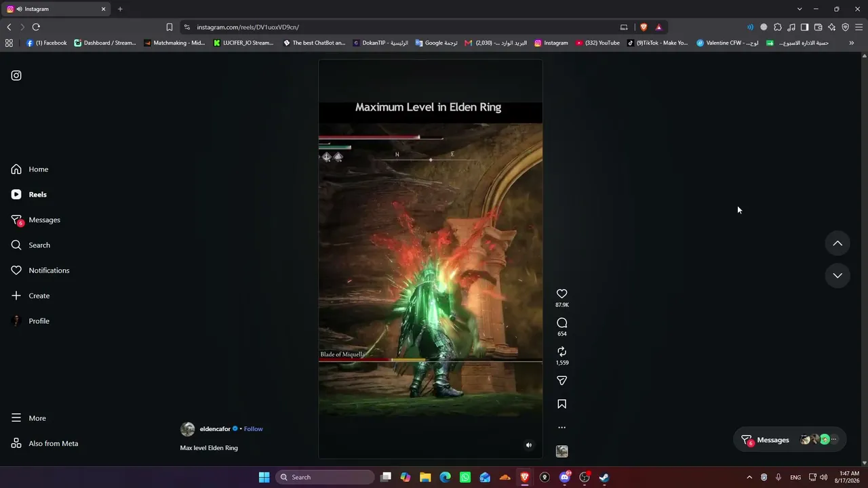Image resolution: width=868 pixels, height=488 pixels.
Task: Show hidden system tray icons
Action: tap(749, 477)
